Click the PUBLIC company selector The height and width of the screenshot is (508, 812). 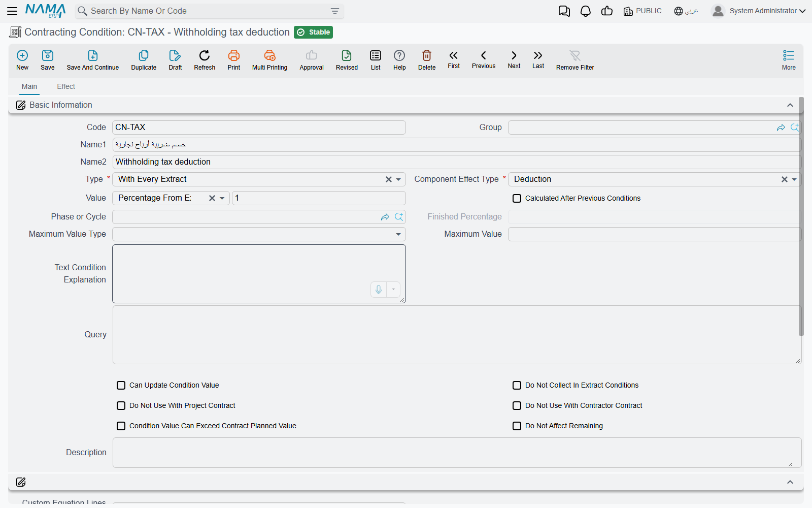(x=642, y=11)
